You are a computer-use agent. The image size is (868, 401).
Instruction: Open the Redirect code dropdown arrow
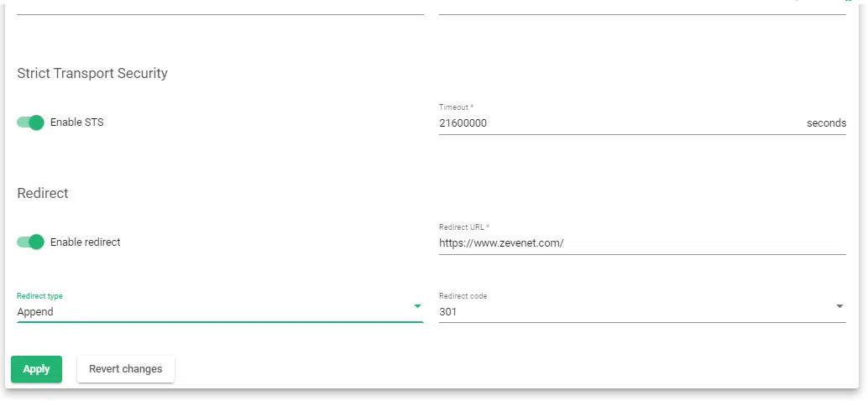839,307
